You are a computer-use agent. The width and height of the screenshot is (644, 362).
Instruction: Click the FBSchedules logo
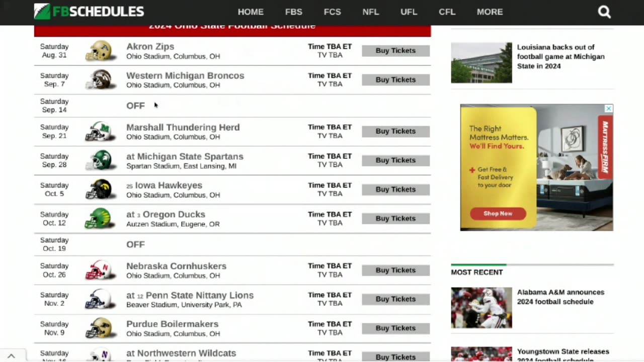89,12
